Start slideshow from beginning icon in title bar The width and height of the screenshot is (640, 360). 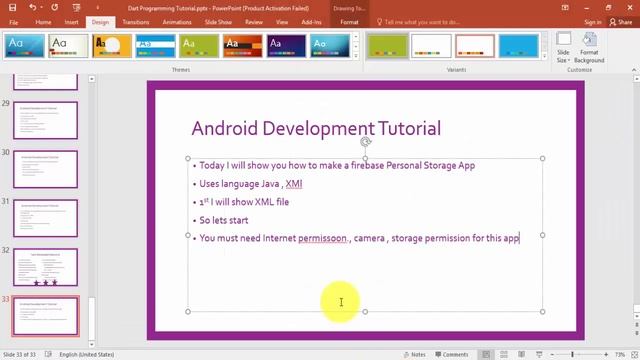pos(76,8)
